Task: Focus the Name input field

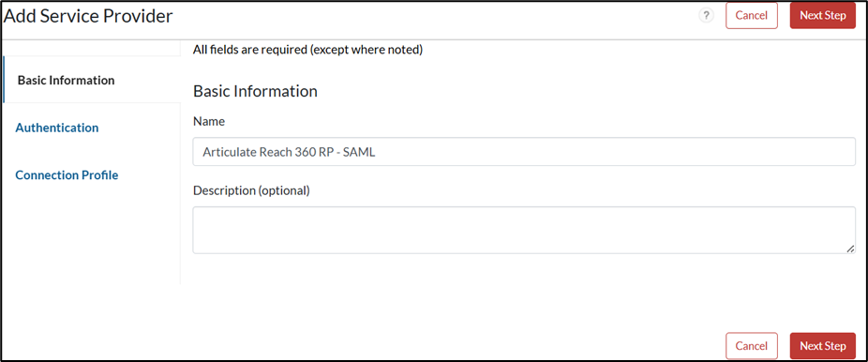Action: click(x=524, y=152)
